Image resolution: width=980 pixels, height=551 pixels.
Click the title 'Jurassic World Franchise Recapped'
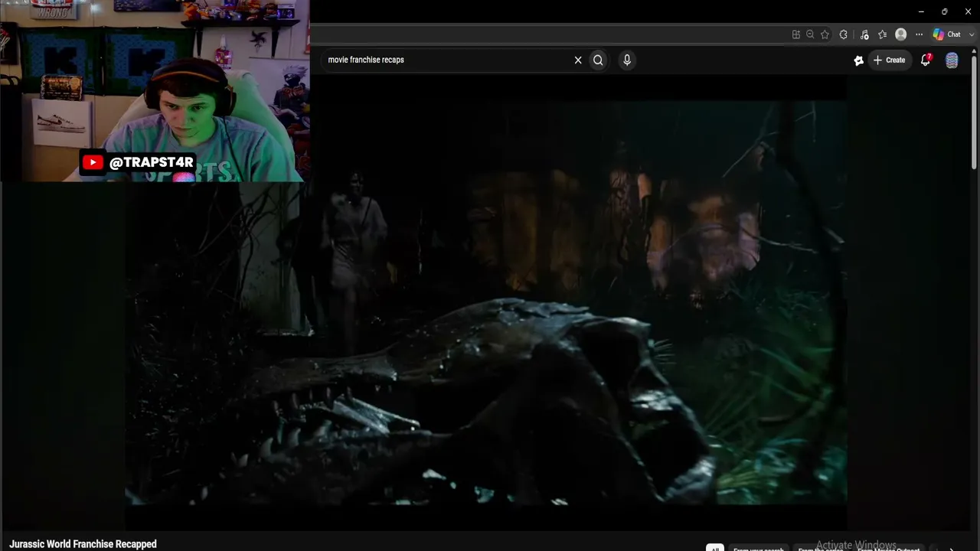[83, 544]
